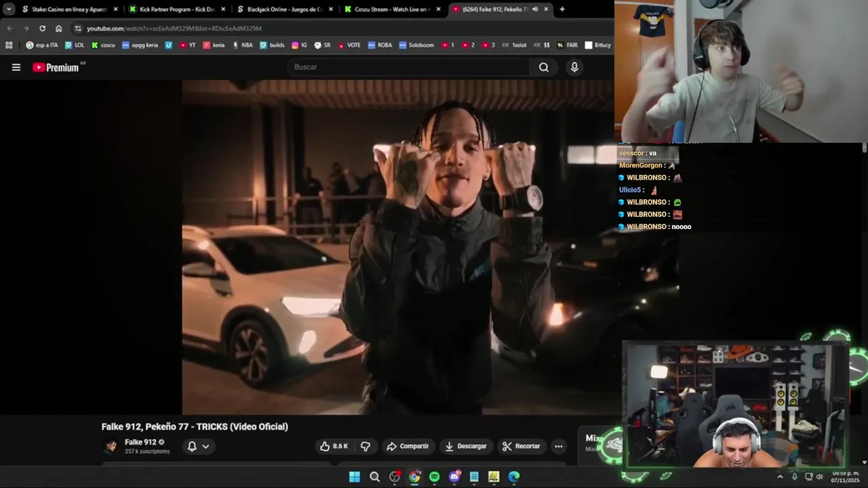
Task: Open the opgg keria bookmark
Action: (140, 45)
